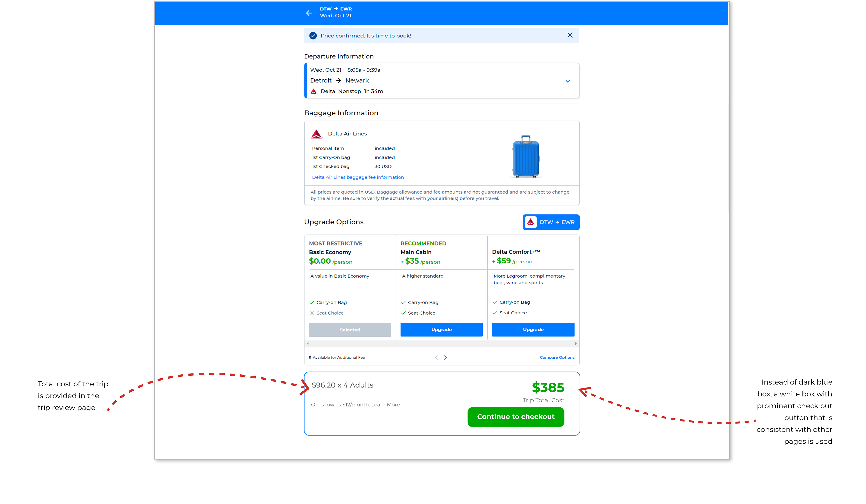Click the 'Personal Item' row label
Image resolution: width=866 pixels, height=504 pixels.
click(x=327, y=148)
